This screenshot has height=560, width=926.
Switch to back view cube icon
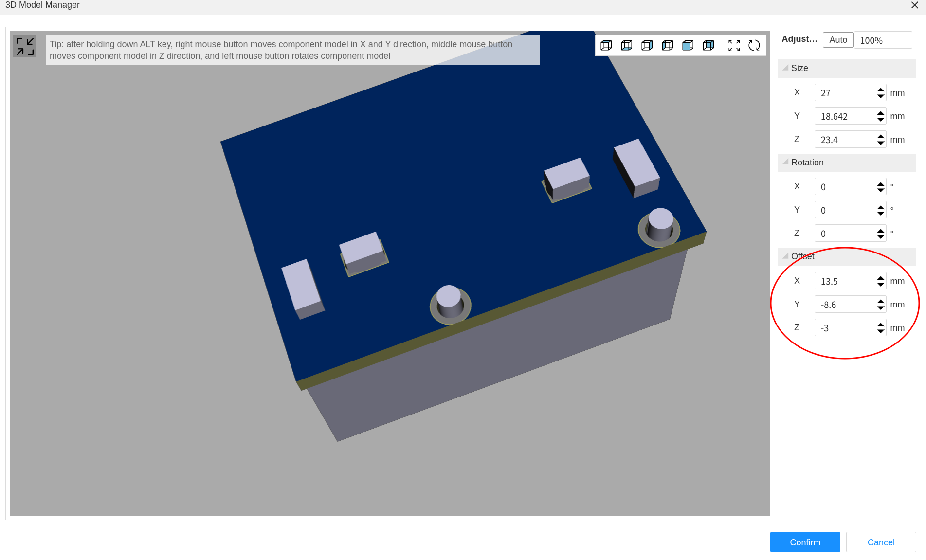708,45
